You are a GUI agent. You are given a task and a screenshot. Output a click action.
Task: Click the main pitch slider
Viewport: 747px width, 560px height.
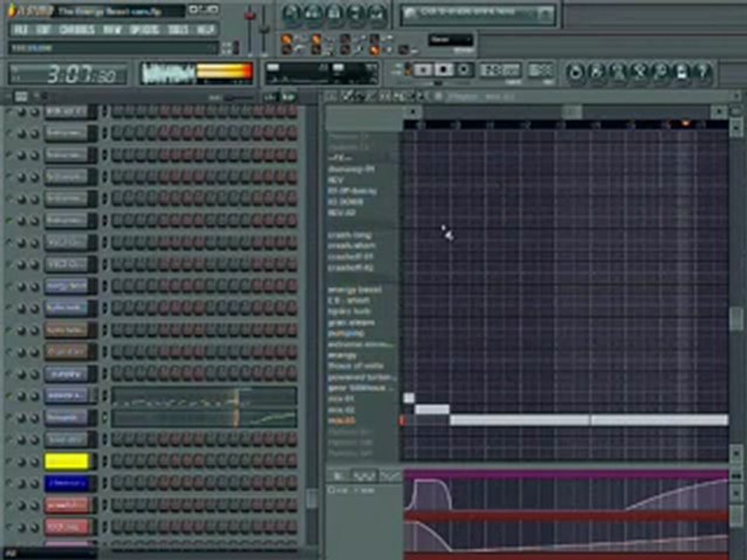click(264, 29)
